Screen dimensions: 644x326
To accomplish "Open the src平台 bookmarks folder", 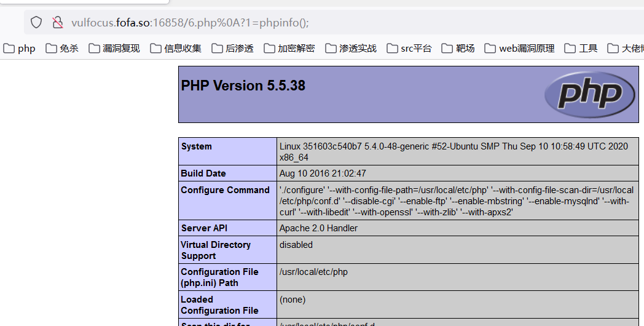I will pos(409,49).
